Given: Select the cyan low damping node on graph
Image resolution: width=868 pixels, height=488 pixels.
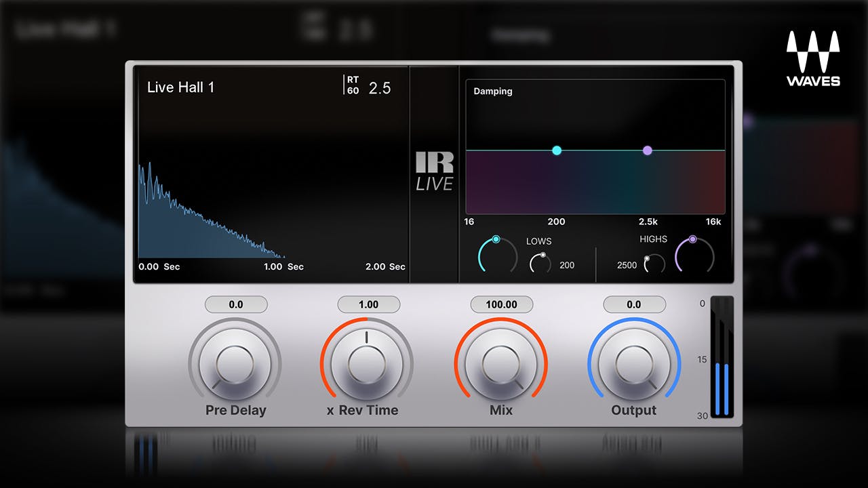Looking at the screenshot, I should (557, 150).
